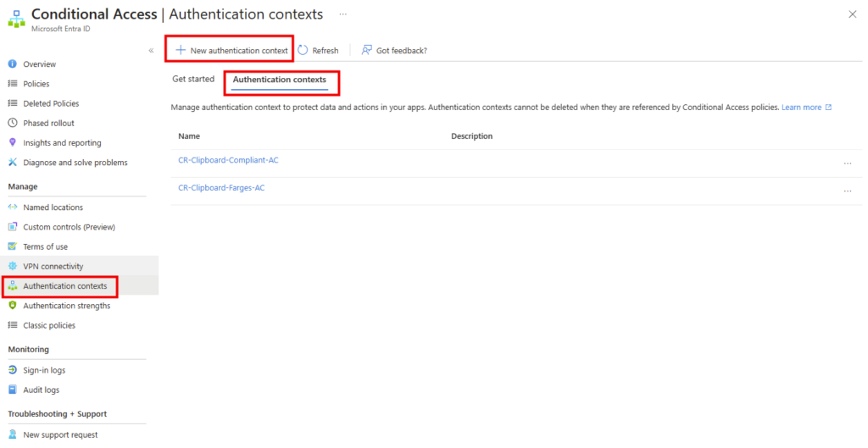Click the Insights and reporting lightbulb icon
Viewport: 868px width, 448px height.
[x=12, y=142]
